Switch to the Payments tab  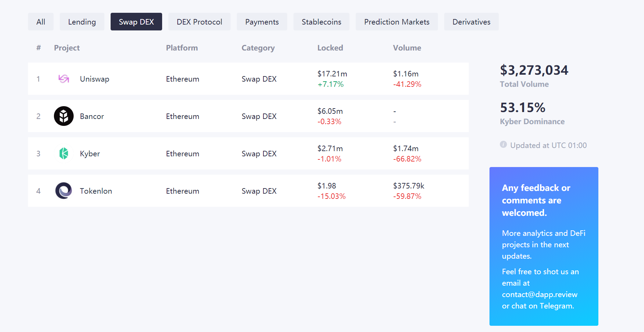coord(262,22)
